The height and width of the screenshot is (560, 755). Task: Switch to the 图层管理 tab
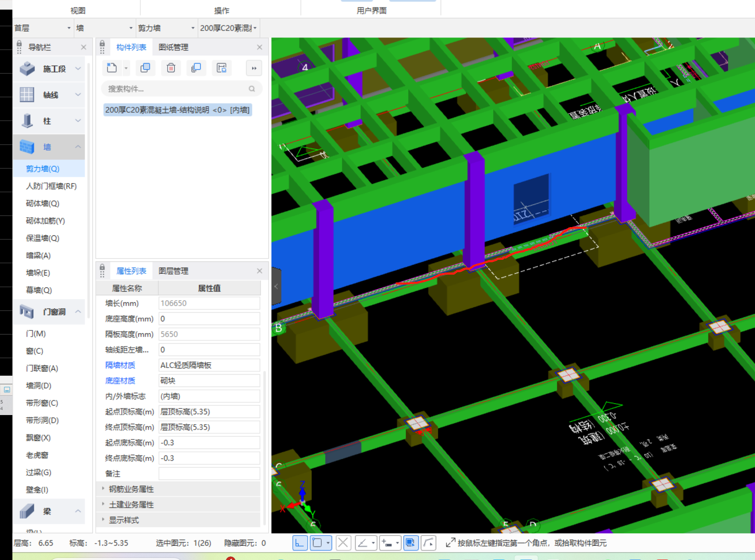[x=173, y=271]
